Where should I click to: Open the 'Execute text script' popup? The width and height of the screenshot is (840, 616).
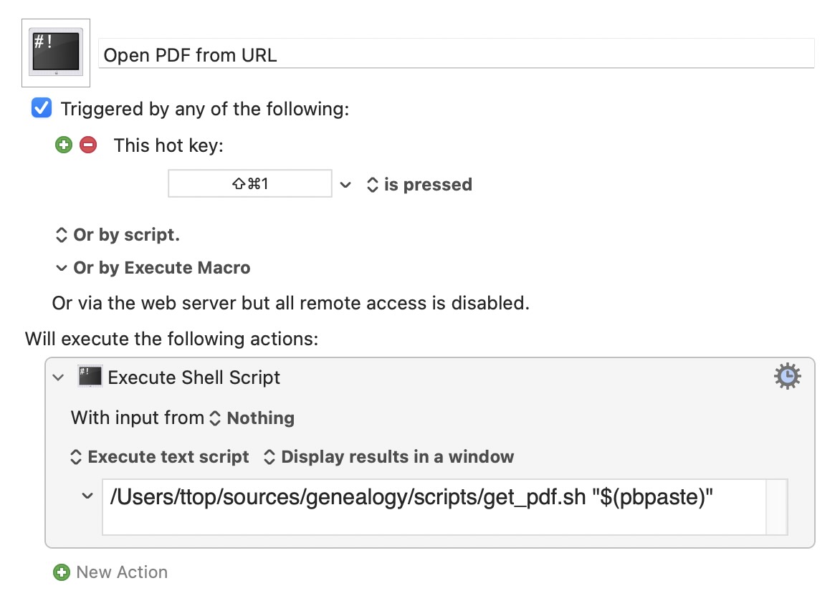(160, 456)
